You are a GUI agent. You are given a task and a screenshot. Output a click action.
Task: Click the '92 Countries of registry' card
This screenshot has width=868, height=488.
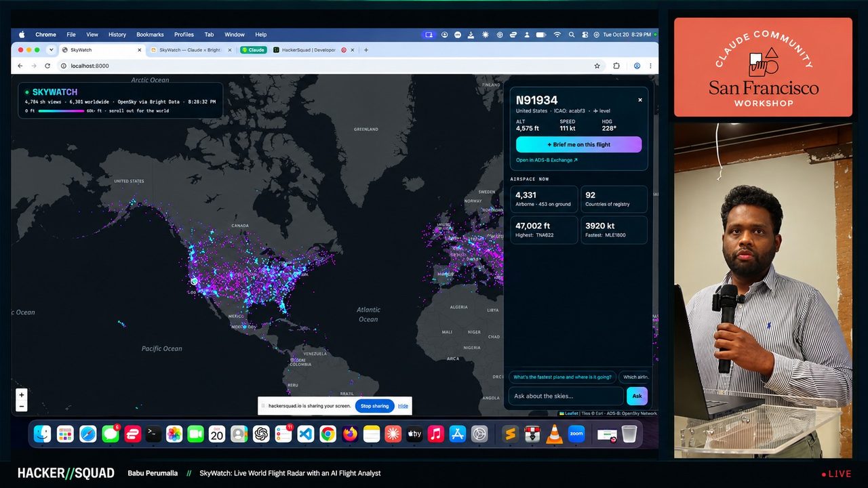coord(614,199)
